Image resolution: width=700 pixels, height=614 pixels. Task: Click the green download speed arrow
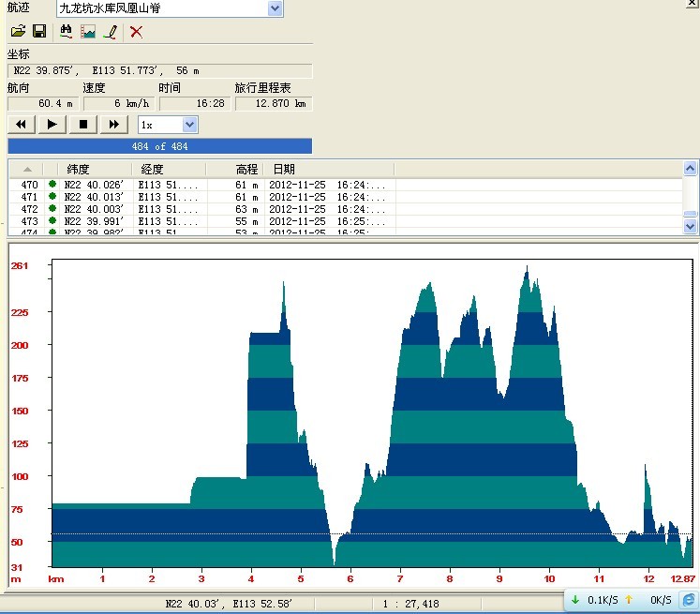tap(575, 600)
